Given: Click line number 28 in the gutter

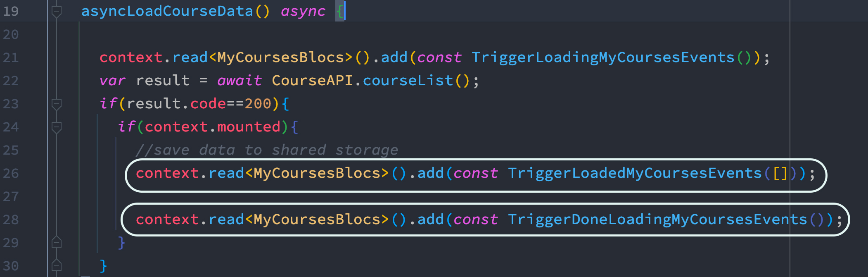Looking at the screenshot, I should click(x=11, y=220).
